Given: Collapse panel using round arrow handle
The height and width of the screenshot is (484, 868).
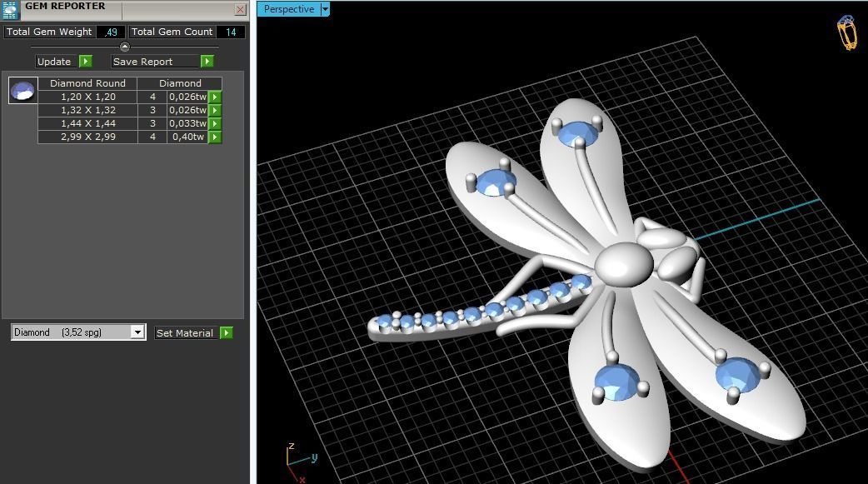Looking at the screenshot, I should point(125,47).
